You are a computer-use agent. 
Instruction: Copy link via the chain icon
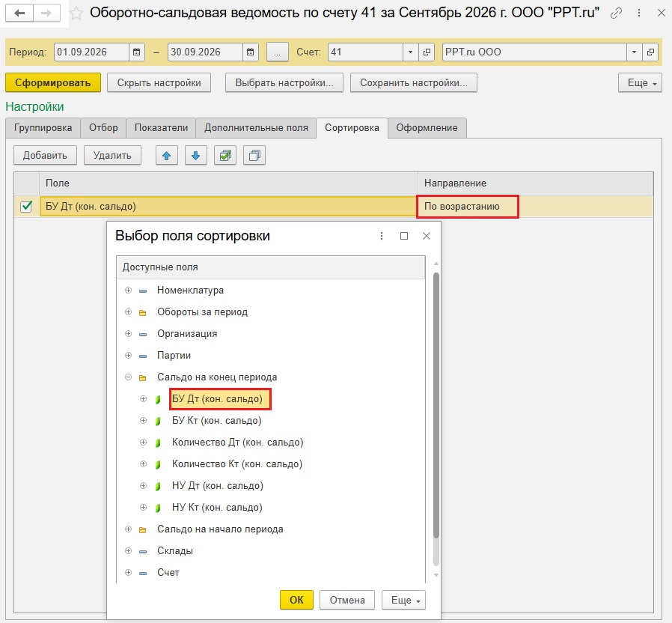click(616, 13)
